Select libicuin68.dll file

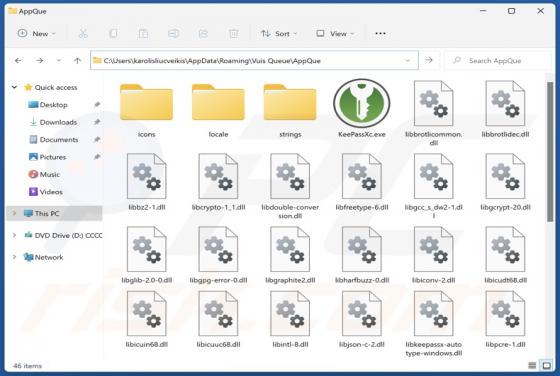(146, 320)
